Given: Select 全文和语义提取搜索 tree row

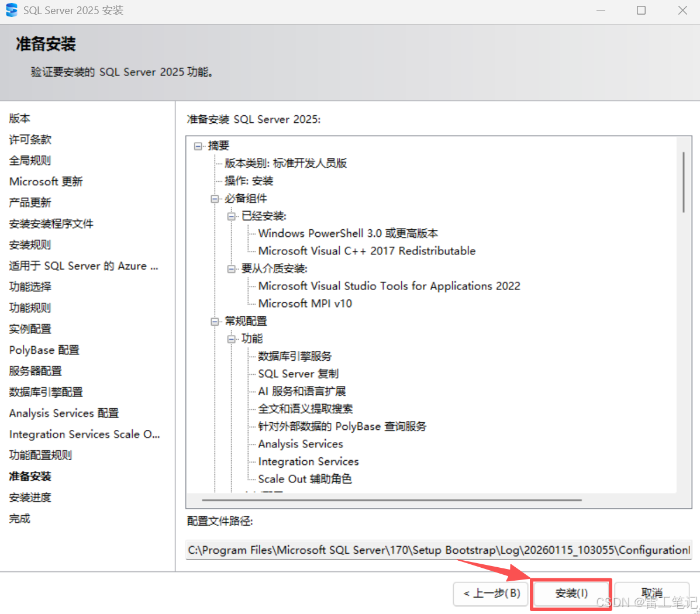Looking at the screenshot, I should [306, 409].
